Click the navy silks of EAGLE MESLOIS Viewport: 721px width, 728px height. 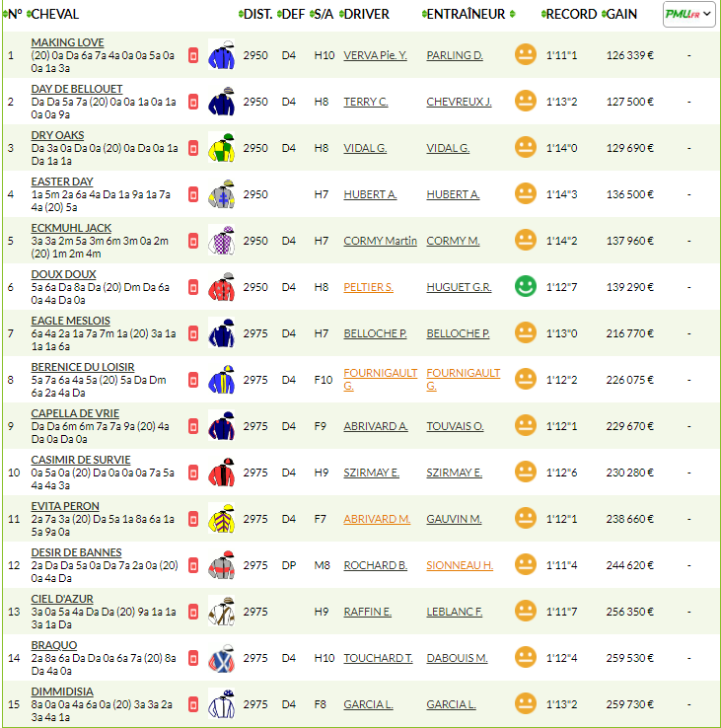pos(222,333)
